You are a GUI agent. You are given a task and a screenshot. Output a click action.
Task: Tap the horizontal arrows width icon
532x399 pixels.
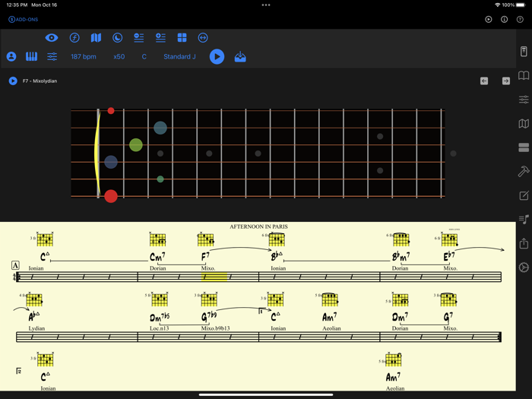click(203, 38)
